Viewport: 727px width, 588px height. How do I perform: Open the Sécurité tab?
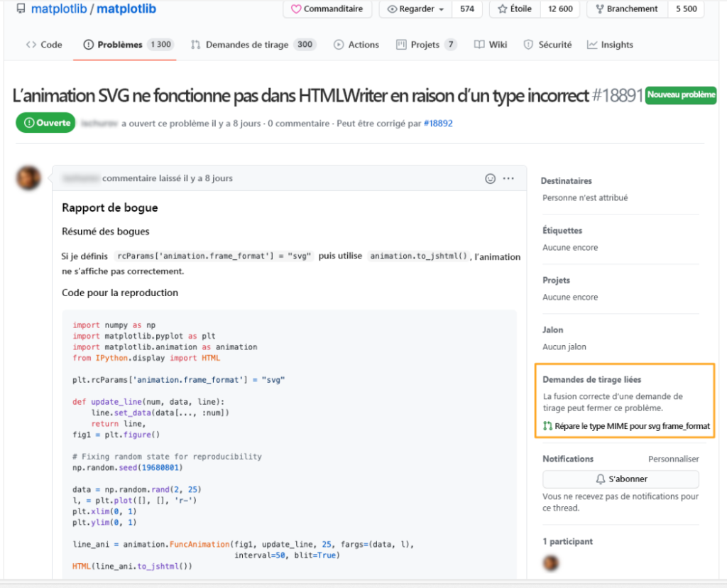pos(547,45)
